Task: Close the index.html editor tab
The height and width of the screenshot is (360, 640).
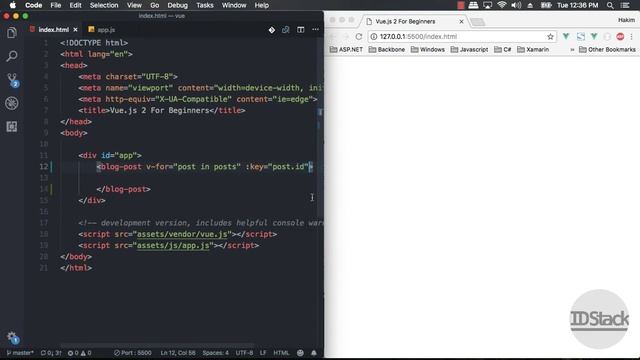Action: click(75, 30)
